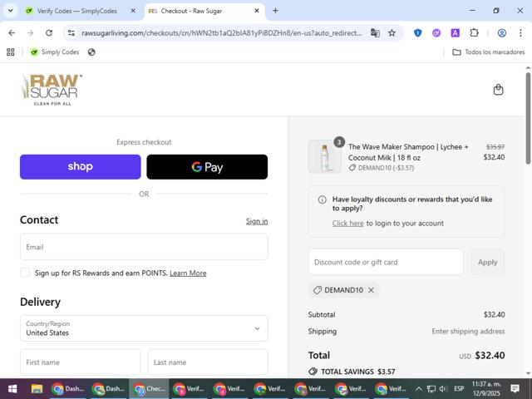Remove DEMAND10 discount code
Viewport: 532px width, 399px height.
pos(372,290)
